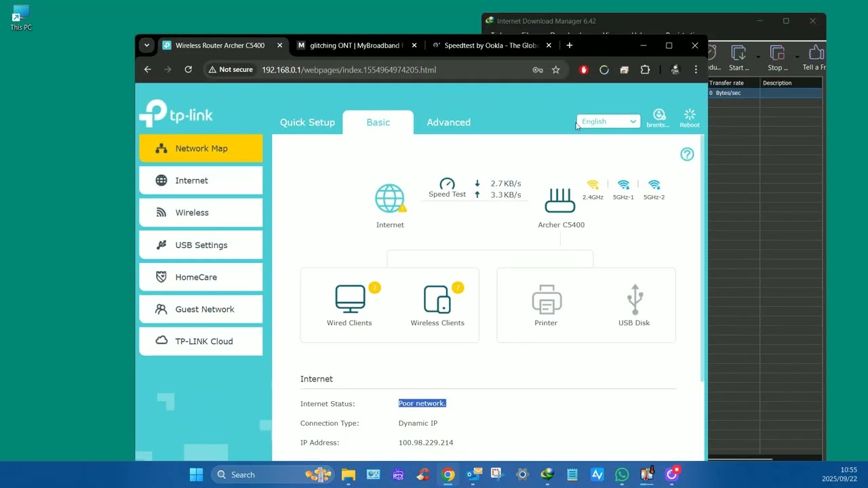Switch to the Advanced tab
Viewport: 868px width, 488px height.
click(448, 123)
